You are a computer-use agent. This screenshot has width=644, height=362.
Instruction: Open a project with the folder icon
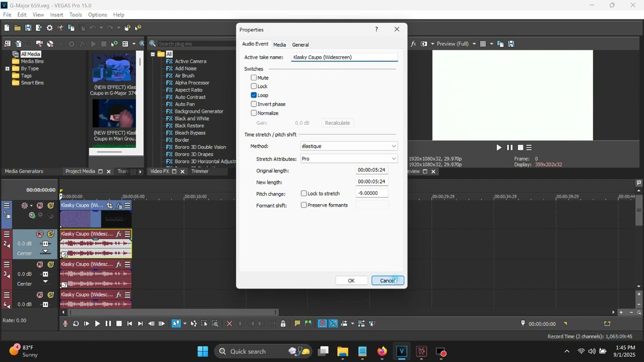click(18, 28)
